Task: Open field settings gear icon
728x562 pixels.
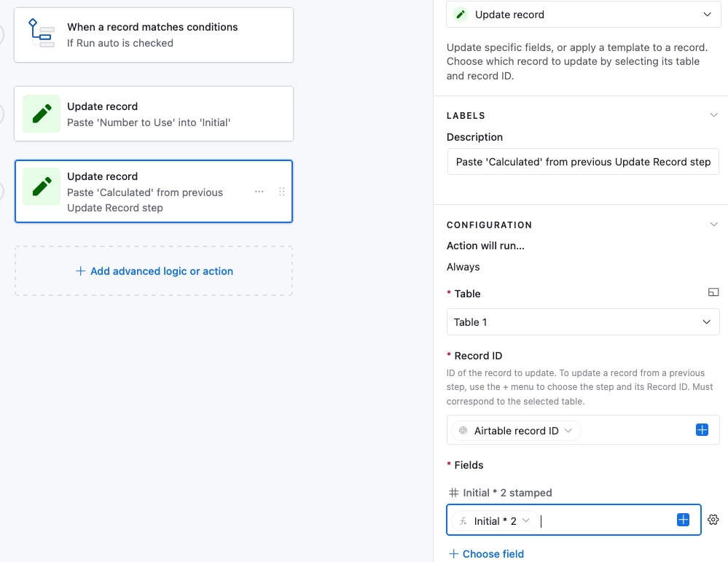Action: click(x=713, y=520)
